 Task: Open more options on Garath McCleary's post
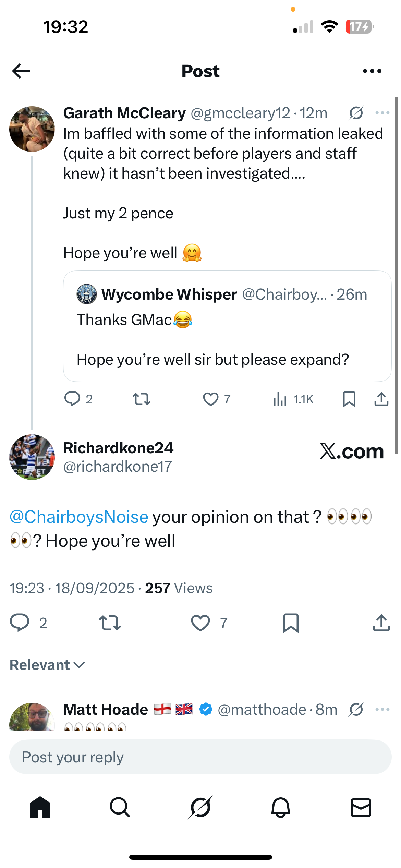pos(382,113)
